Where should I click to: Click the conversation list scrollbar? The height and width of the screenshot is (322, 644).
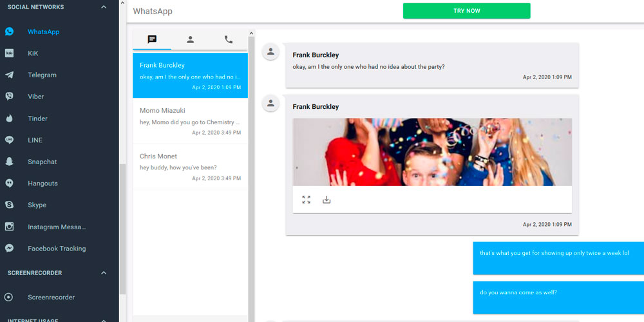click(x=251, y=176)
